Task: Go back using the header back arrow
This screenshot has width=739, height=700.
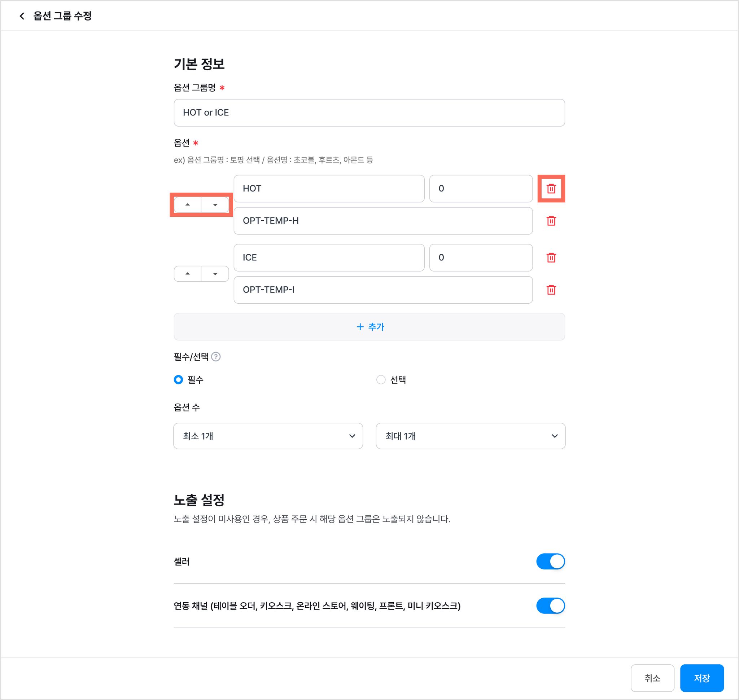Action: coord(22,16)
